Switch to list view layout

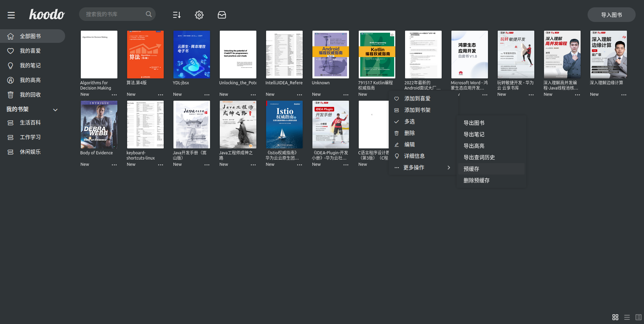(627, 317)
